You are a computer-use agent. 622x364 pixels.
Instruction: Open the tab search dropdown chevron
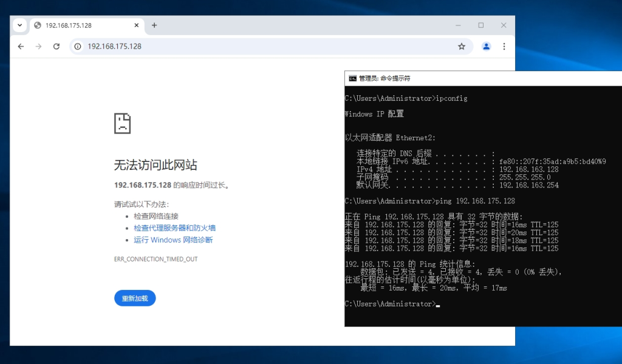click(x=20, y=25)
